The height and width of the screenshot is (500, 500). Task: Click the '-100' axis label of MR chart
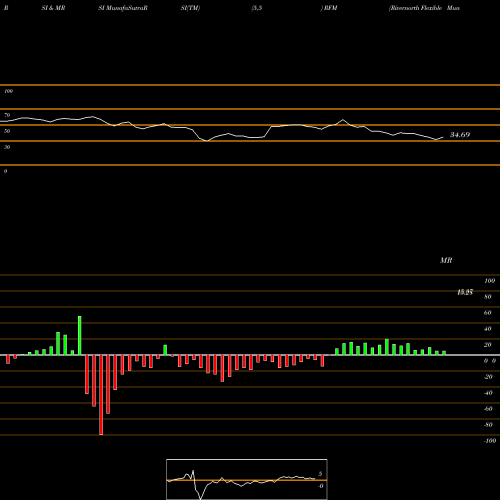coord(490,441)
